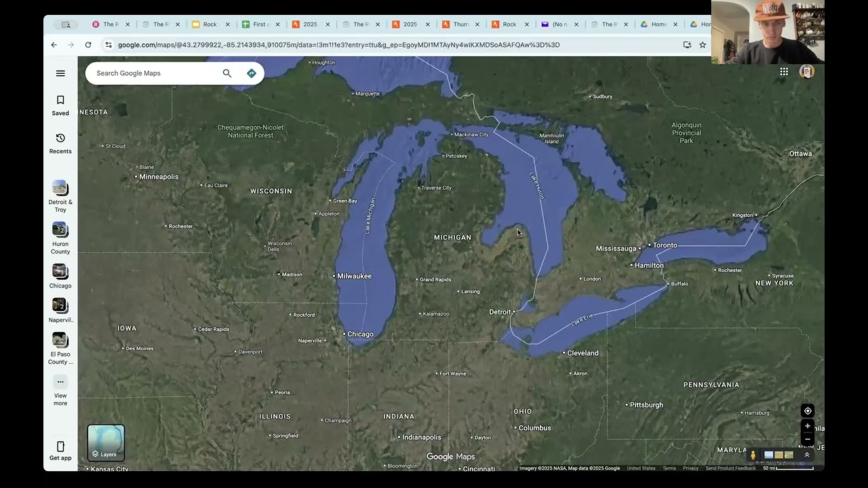Switch to the first tab with red R icon
868x488 pixels.
[x=111, y=24]
